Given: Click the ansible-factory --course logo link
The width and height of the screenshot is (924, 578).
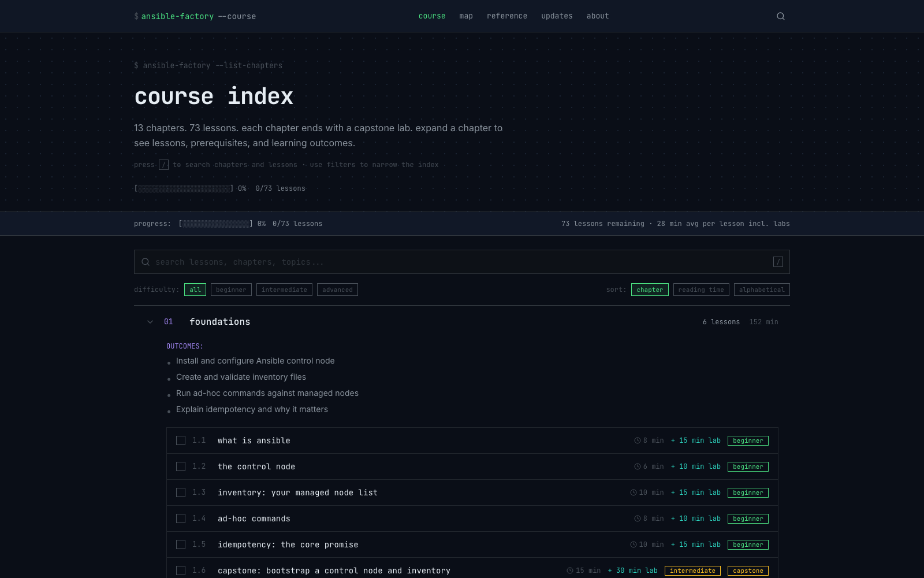Looking at the screenshot, I should click(x=195, y=16).
